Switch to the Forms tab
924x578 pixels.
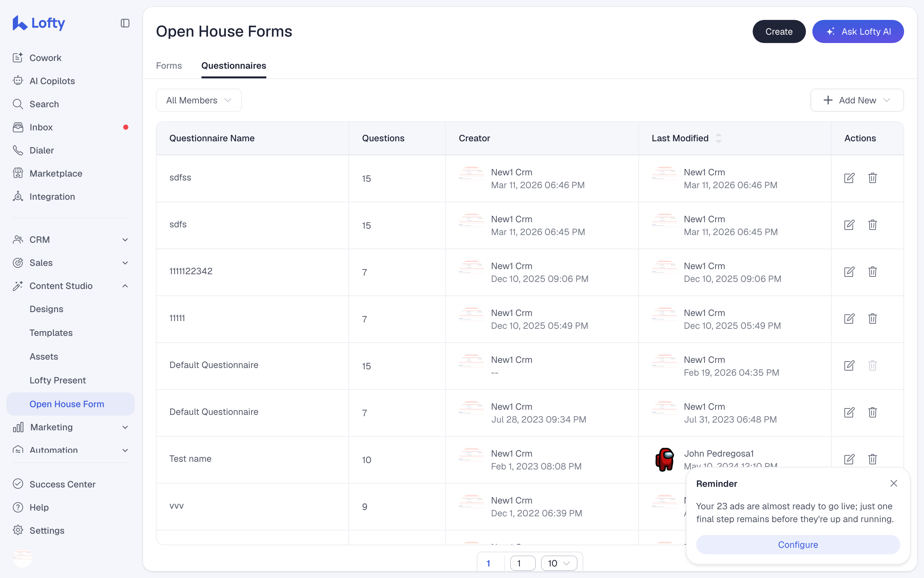tap(169, 66)
